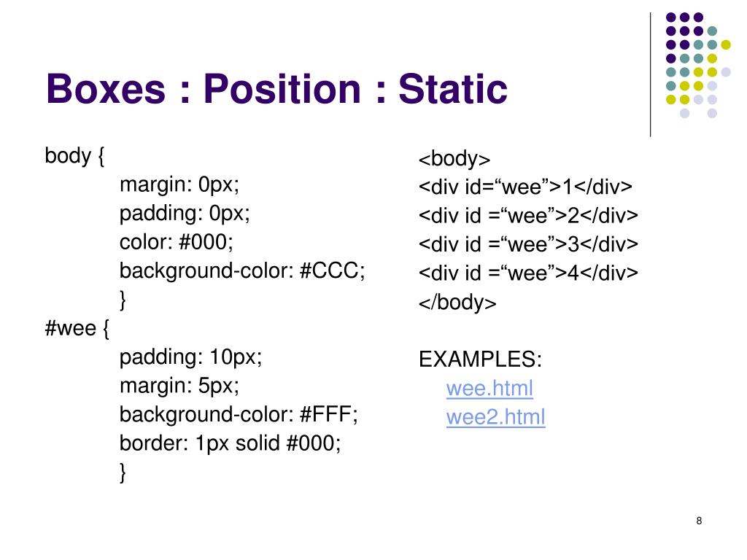Click the slide number 8
This screenshot has height=560, width=747.
tap(699, 521)
